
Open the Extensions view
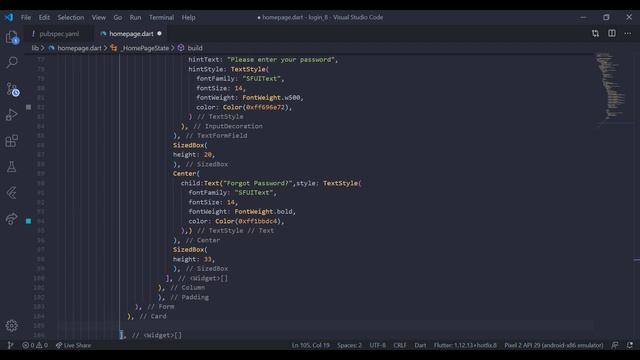coord(12,141)
